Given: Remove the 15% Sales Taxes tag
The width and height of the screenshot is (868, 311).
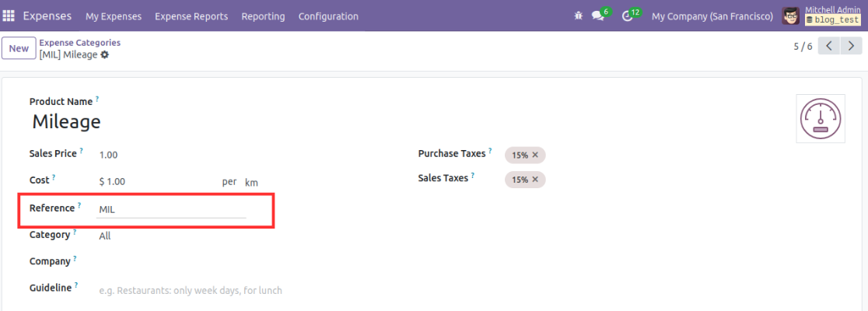Looking at the screenshot, I should coord(535,180).
